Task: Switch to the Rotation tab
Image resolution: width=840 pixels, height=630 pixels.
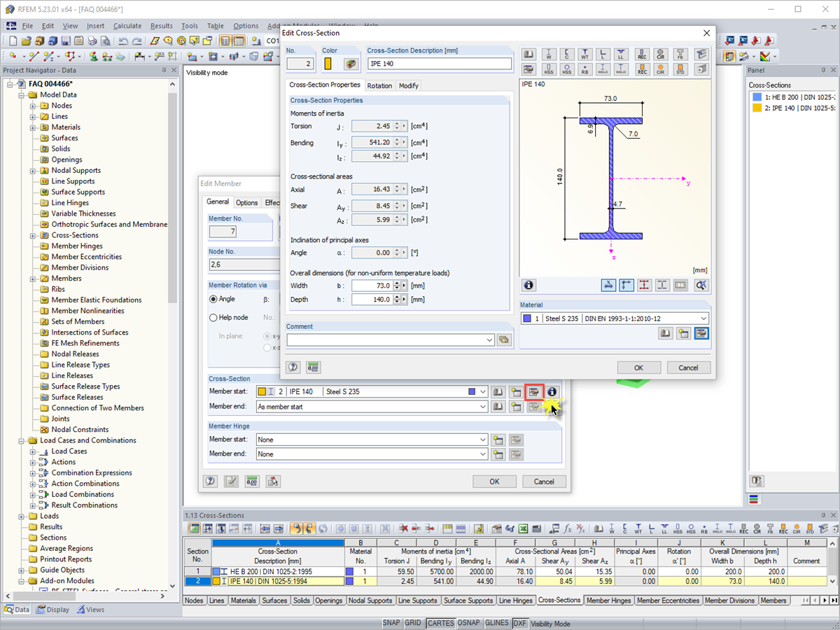Action: (x=379, y=85)
